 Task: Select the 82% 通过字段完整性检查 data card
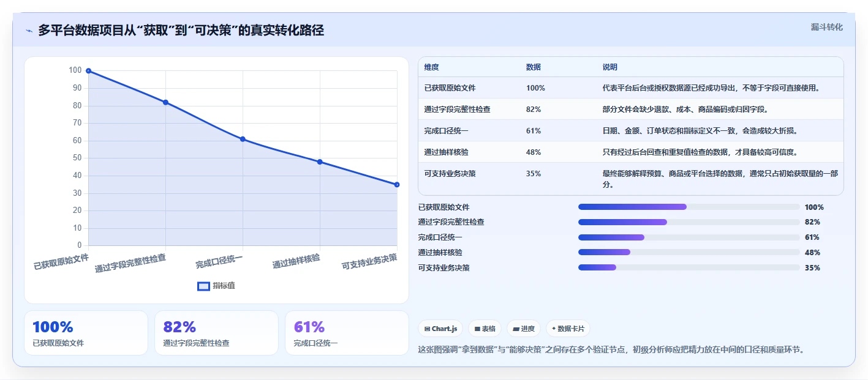point(216,333)
